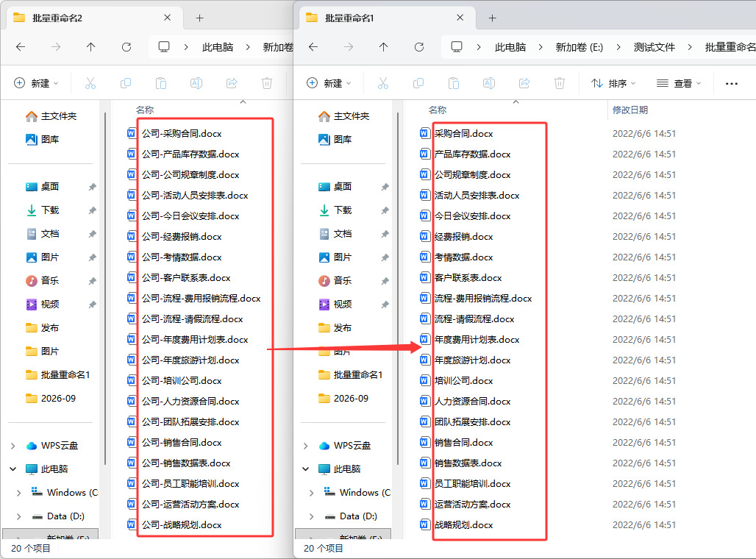The image size is (756, 559).
Task: Open the 查看 view dropdown
Action: [x=679, y=83]
